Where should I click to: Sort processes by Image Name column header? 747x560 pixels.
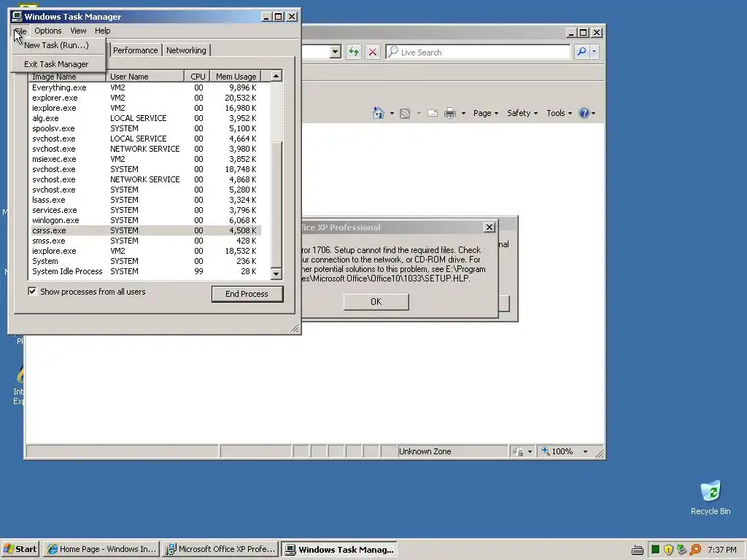[x=67, y=76]
